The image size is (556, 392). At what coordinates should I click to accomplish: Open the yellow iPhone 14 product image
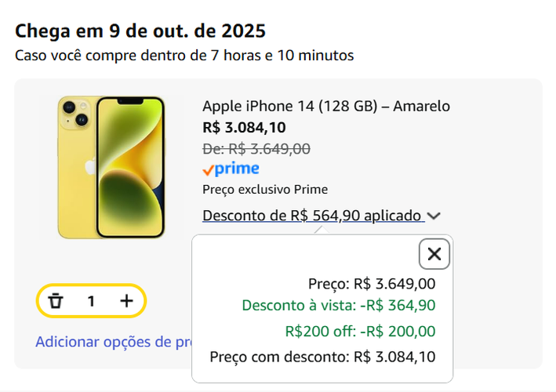coord(111,167)
